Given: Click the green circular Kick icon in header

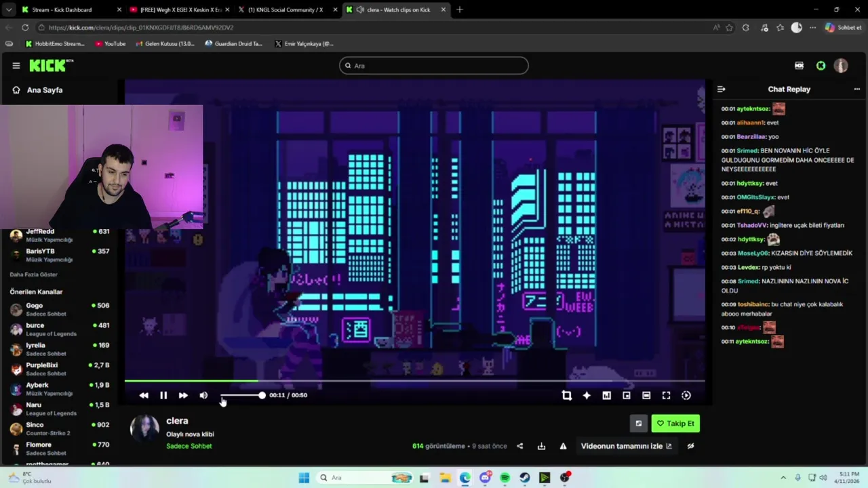Looking at the screenshot, I should 821,66.
